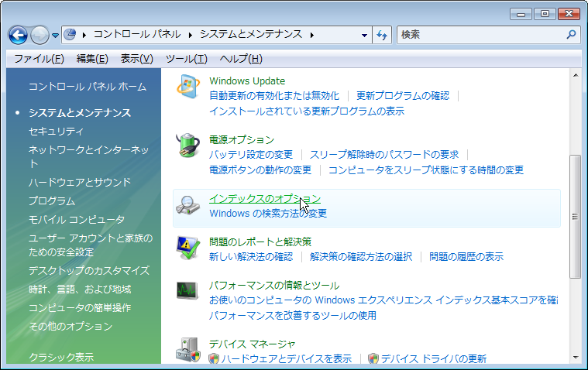588x370 pixels.
Task: Open the ヘルプ(H) menu
Action: [x=241, y=59]
